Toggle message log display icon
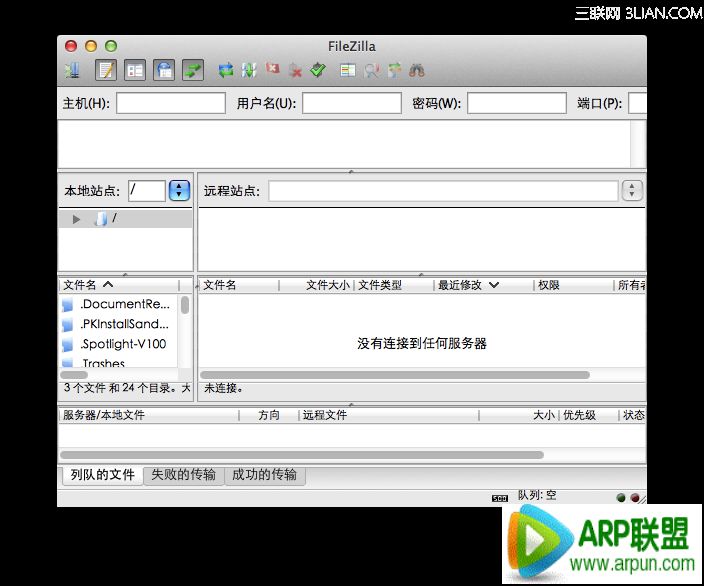The image size is (704, 586). point(106,70)
